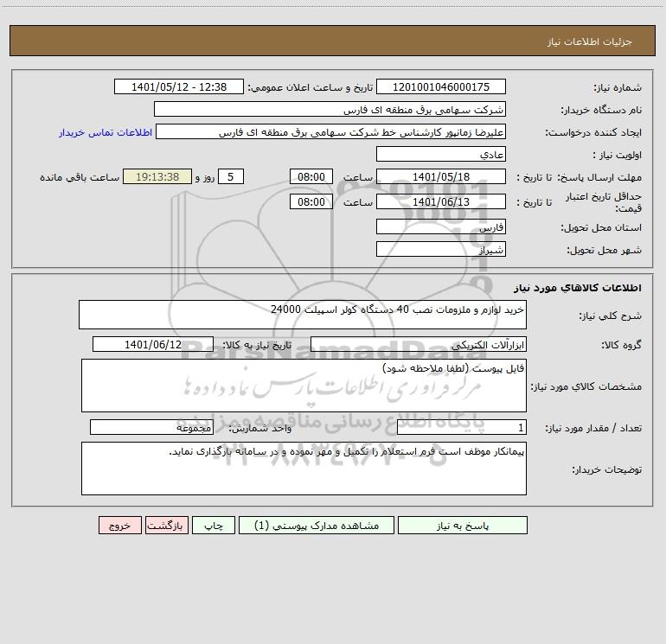The image size is (666, 644).
Task: Click remaining time countdown 19:13:38
Action: tap(157, 176)
